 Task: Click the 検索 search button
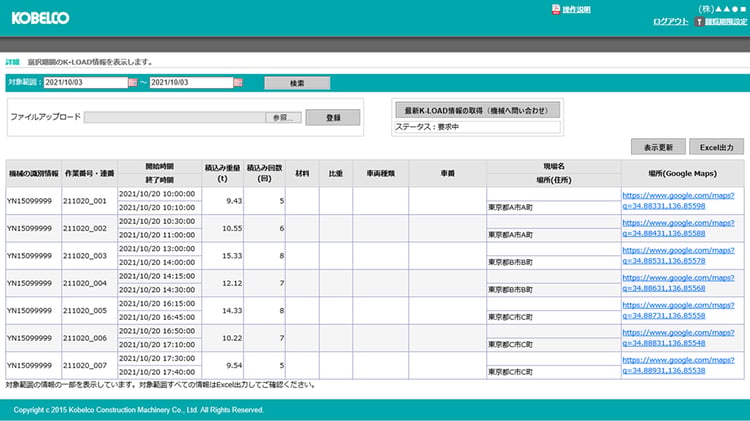297,83
